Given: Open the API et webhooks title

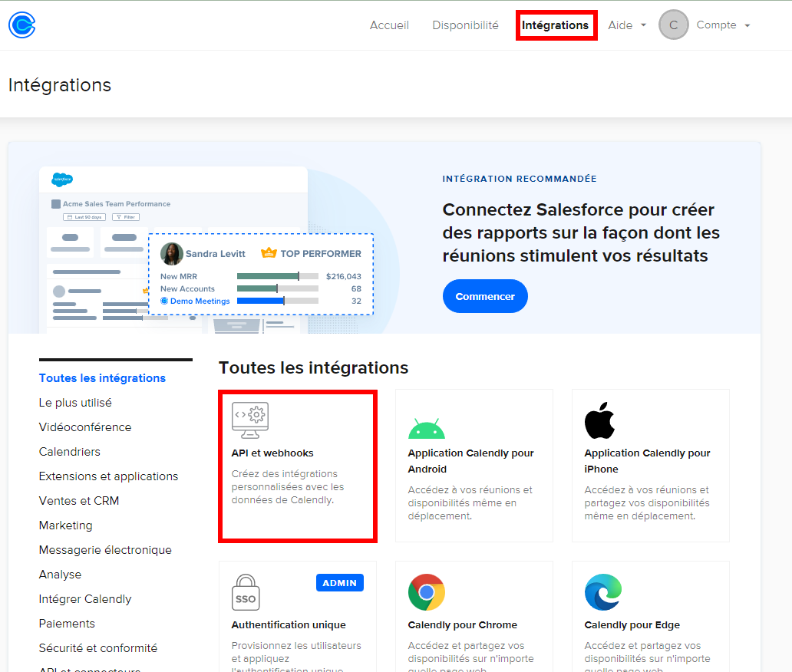Looking at the screenshot, I should click(272, 453).
